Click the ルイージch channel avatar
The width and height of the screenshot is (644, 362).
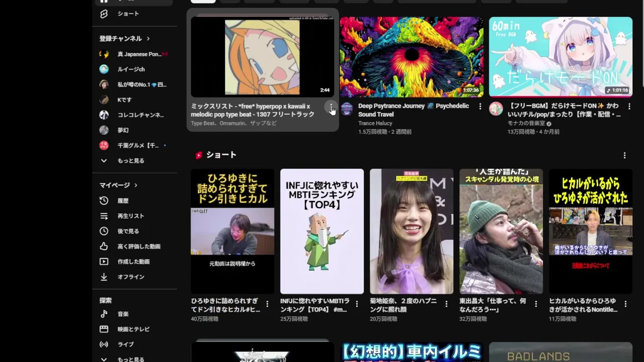click(x=104, y=69)
